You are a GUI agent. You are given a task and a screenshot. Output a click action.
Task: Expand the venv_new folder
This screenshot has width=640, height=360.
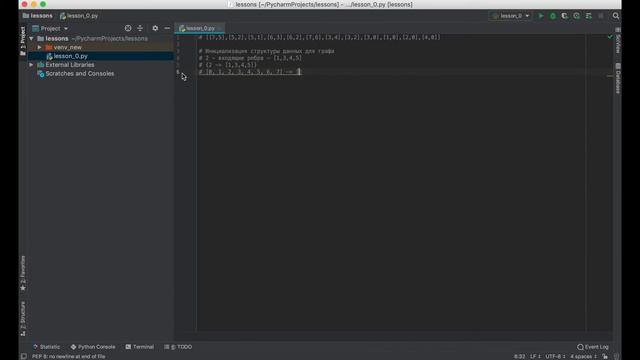(x=39, y=47)
